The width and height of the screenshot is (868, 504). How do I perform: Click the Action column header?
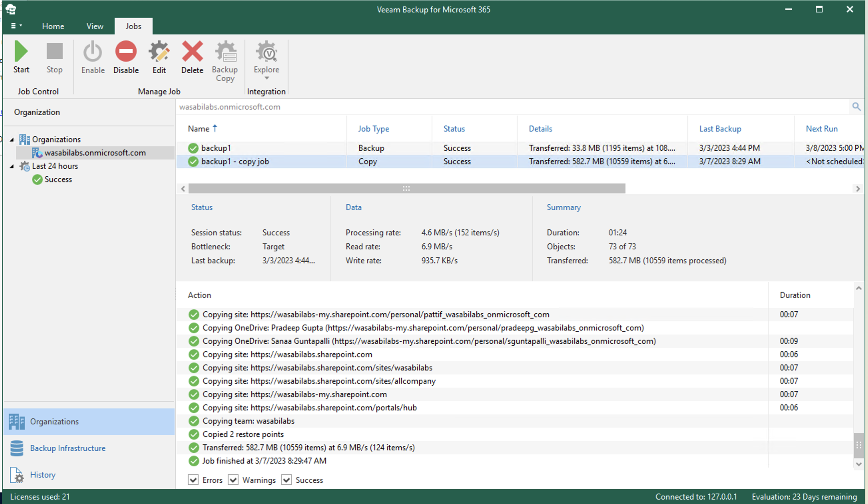point(200,295)
